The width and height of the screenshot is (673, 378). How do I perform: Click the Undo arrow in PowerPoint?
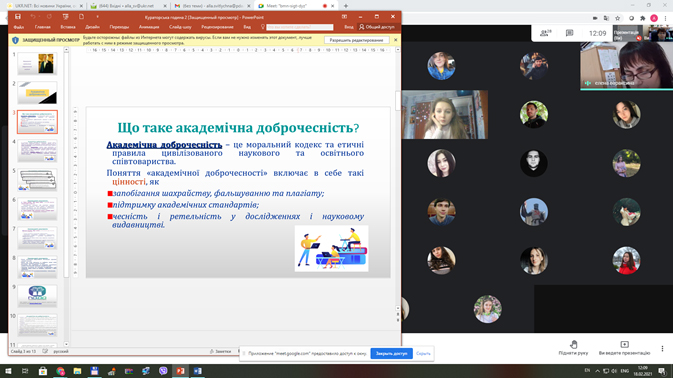pos(33,17)
